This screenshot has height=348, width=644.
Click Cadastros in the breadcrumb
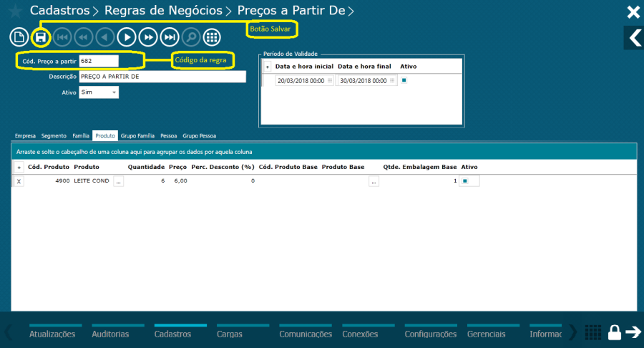click(60, 10)
